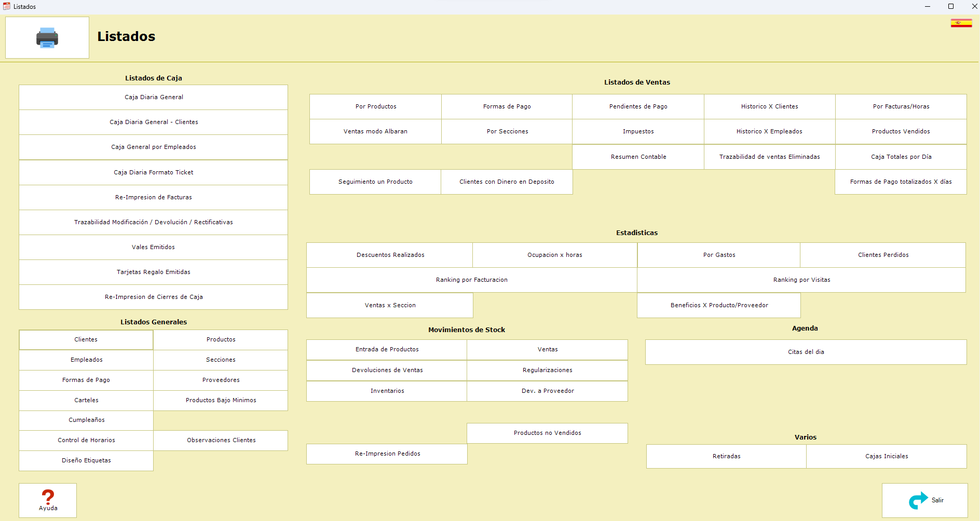Select Re-Impresion de Facturas
This screenshot has height=521, width=980.
[x=154, y=197]
